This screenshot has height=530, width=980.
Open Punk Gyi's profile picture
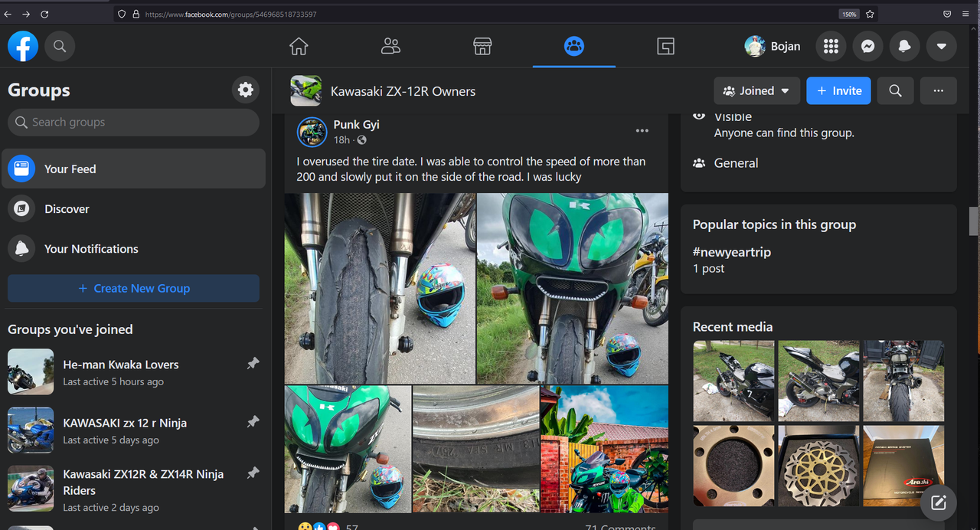pos(312,132)
